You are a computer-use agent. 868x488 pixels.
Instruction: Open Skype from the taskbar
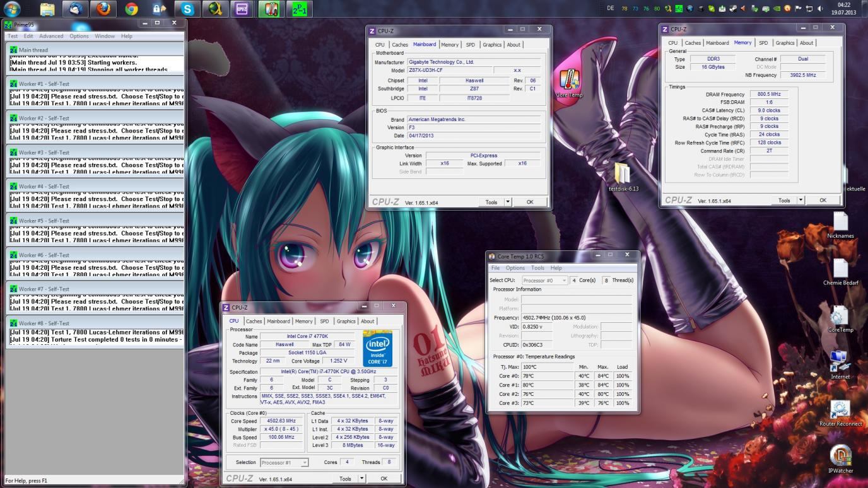pos(187,9)
